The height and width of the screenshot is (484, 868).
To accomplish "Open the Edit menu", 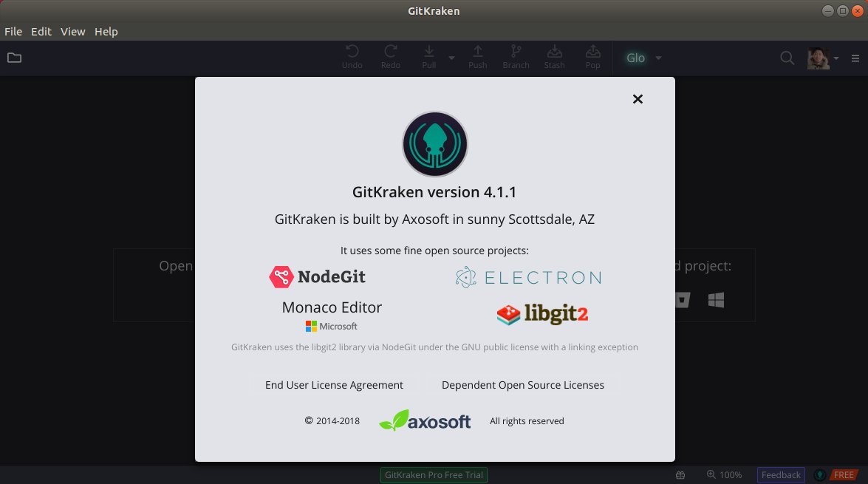I will pos(41,32).
